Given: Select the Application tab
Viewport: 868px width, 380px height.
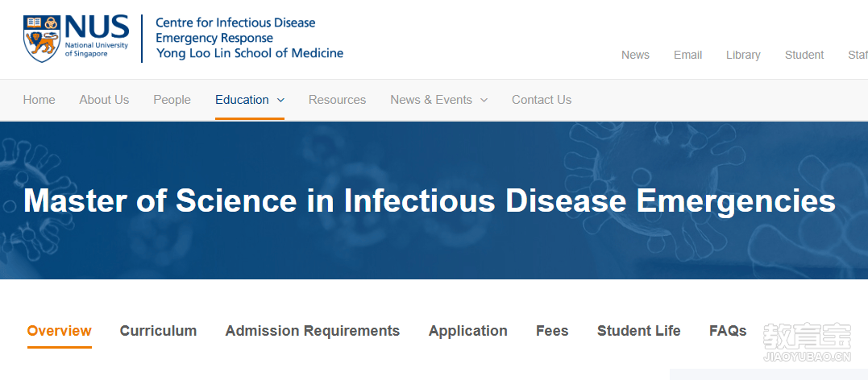Looking at the screenshot, I should click(467, 331).
